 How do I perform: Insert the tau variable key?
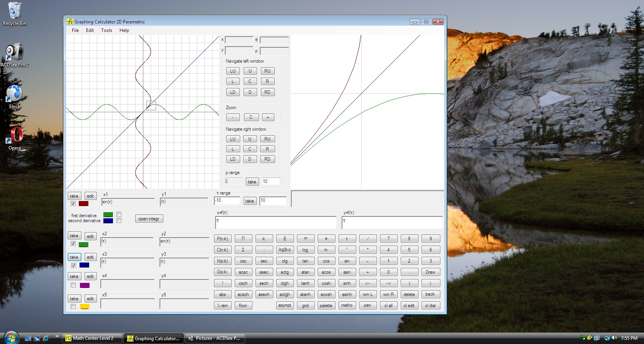(x=347, y=239)
